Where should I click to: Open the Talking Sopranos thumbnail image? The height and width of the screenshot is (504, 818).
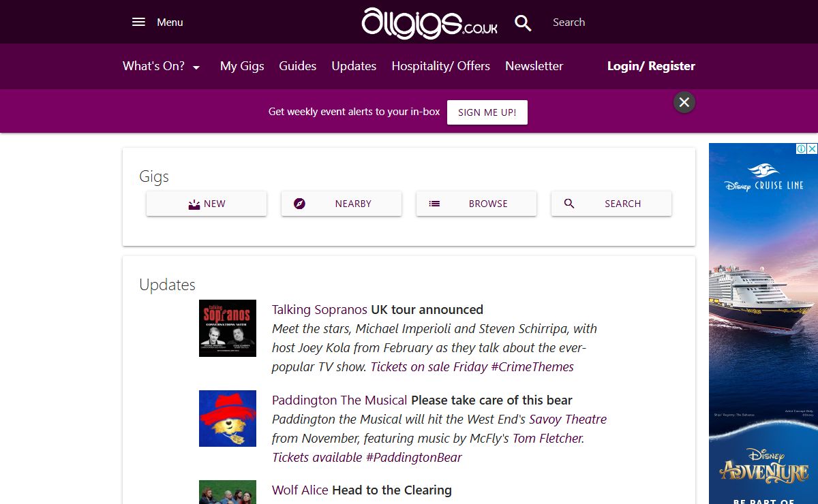click(x=228, y=328)
